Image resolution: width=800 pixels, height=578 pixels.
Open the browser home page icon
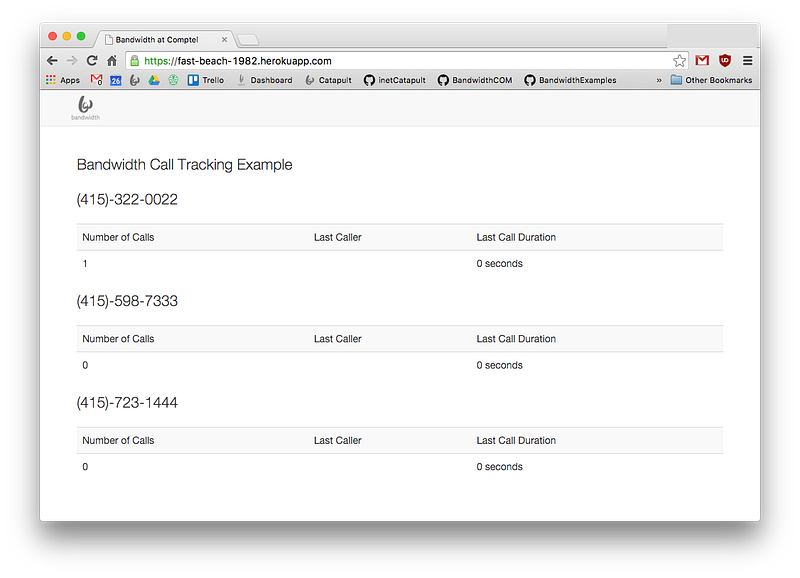[x=112, y=61]
